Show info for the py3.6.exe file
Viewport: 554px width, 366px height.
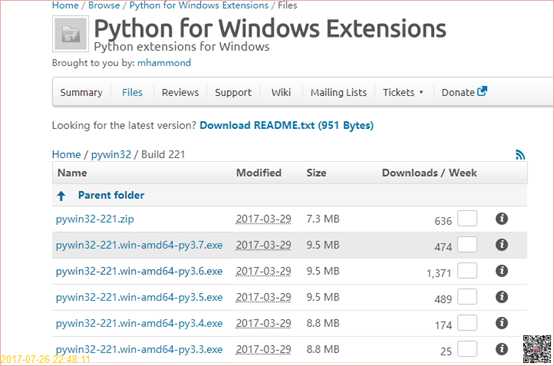click(502, 271)
